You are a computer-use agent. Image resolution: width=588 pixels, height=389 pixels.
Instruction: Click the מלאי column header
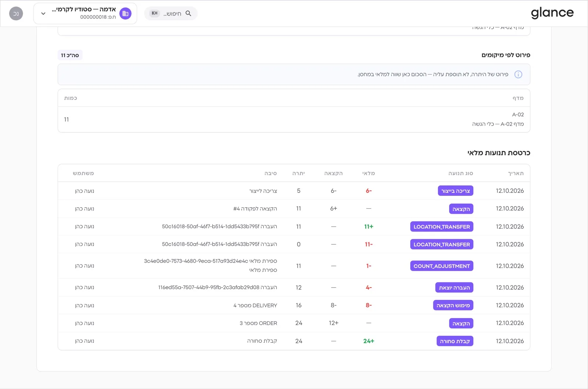369,173
